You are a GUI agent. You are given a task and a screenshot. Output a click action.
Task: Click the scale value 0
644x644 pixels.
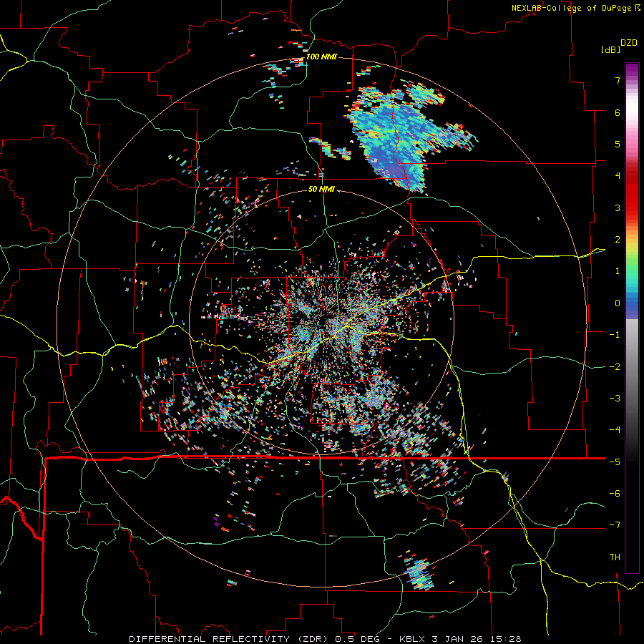pos(618,303)
